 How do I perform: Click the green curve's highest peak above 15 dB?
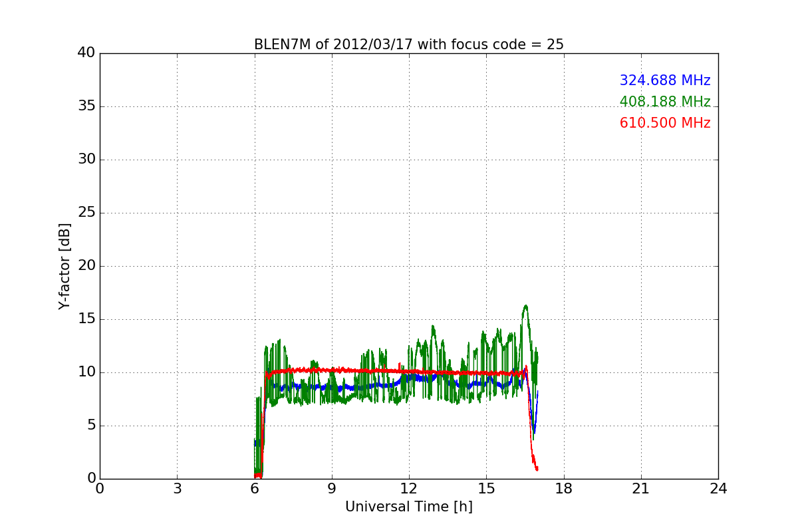point(526,307)
